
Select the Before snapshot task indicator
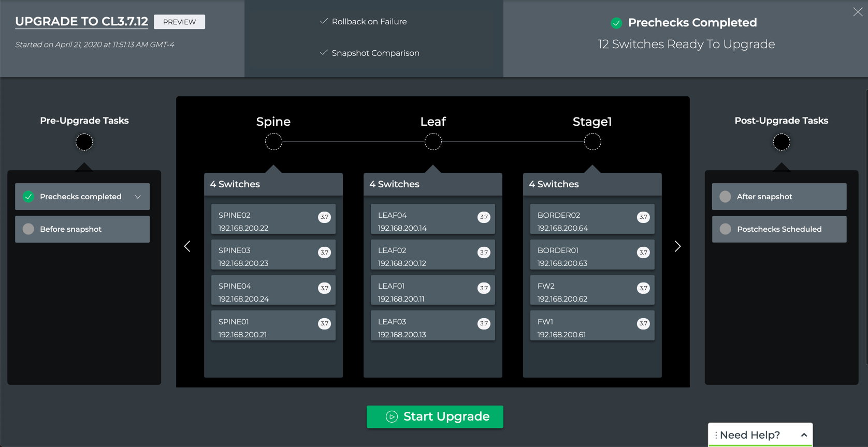point(28,229)
